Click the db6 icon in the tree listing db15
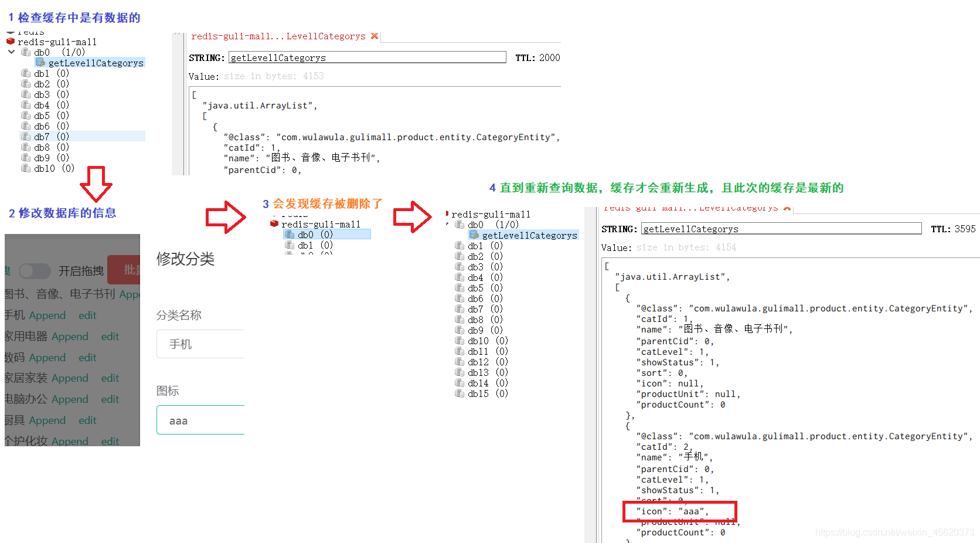980x543 pixels. [x=460, y=298]
